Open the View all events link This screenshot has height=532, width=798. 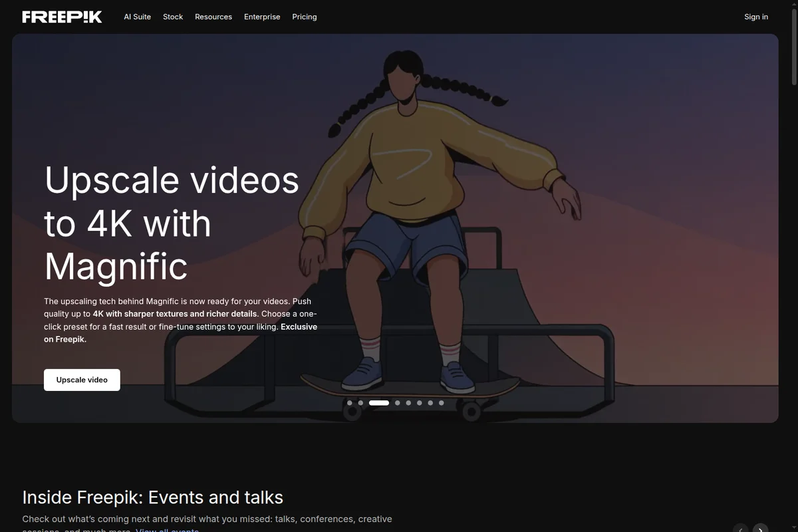tap(166, 530)
